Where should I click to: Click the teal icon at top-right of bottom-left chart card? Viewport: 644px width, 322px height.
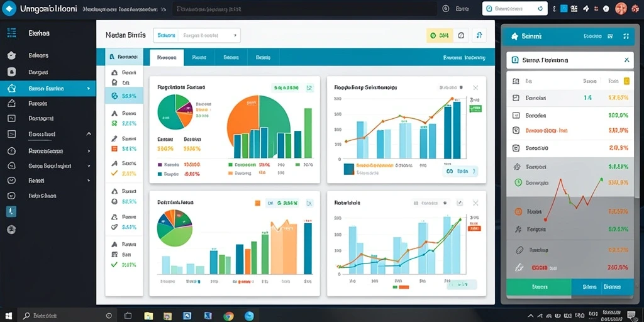pos(309,203)
